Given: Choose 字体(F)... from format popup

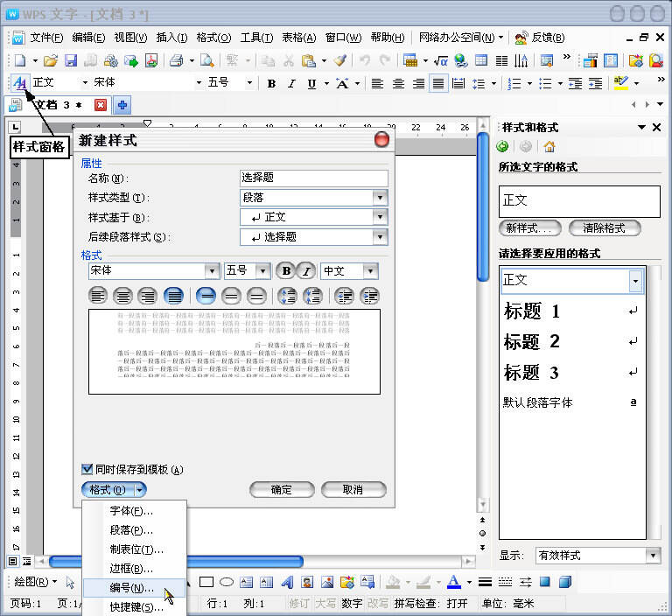Looking at the screenshot, I should tap(134, 511).
